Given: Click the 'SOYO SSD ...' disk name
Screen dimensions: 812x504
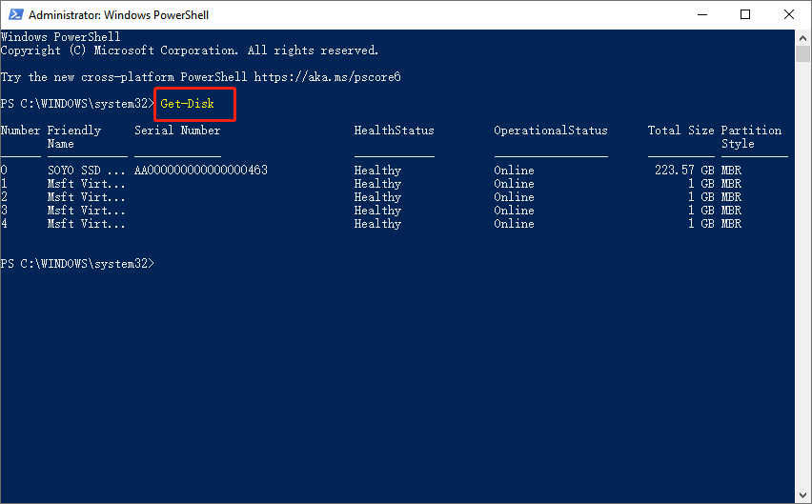Looking at the screenshot, I should tap(87, 171).
